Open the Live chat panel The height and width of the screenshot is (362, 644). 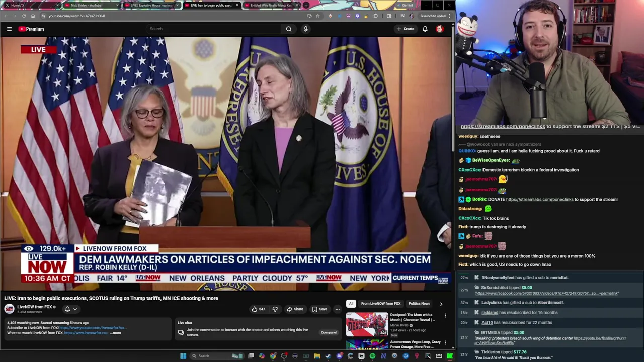click(x=329, y=332)
